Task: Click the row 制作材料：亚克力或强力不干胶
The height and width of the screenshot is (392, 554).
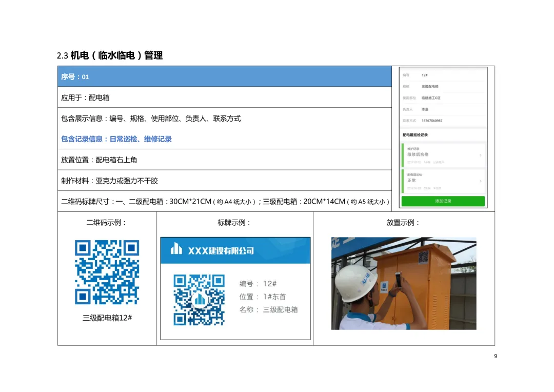Action: (x=224, y=181)
